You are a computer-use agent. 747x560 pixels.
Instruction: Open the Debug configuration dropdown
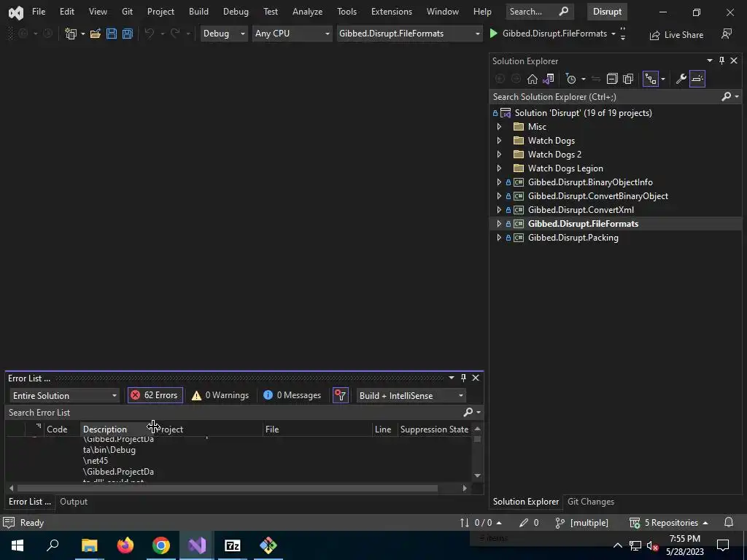point(224,34)
